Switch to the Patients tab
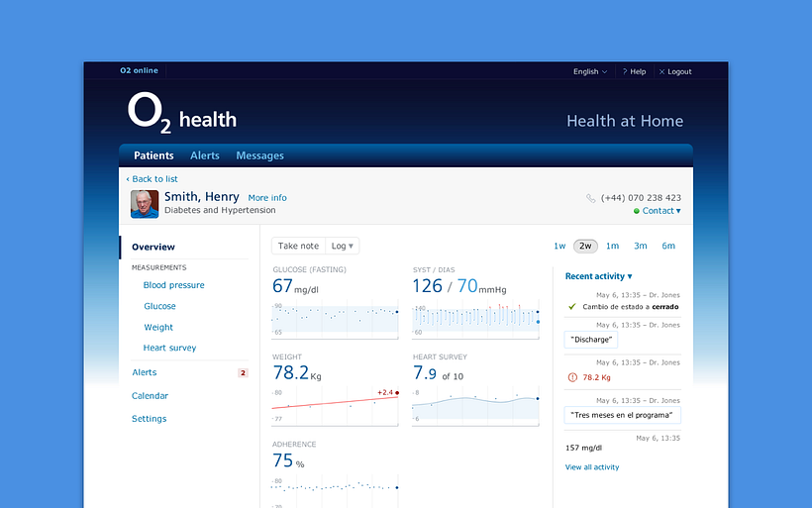 pos(153,155)
